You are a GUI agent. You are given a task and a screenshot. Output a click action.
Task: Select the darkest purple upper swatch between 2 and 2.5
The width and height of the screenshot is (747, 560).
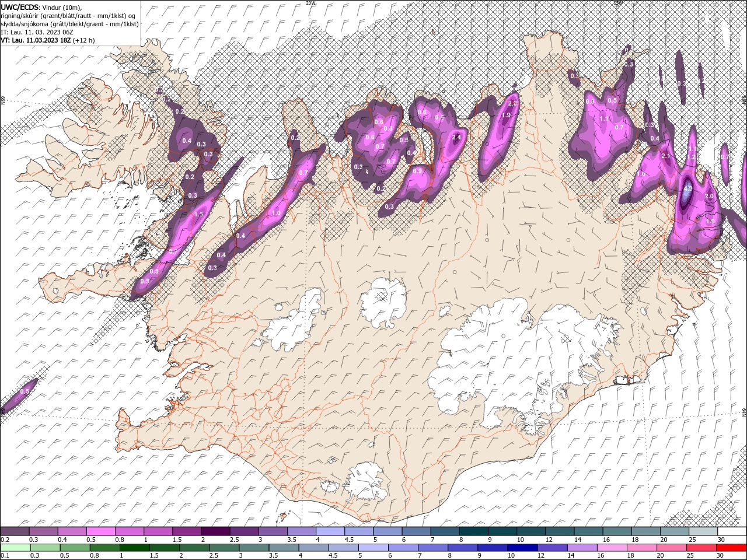click(215, 531)
